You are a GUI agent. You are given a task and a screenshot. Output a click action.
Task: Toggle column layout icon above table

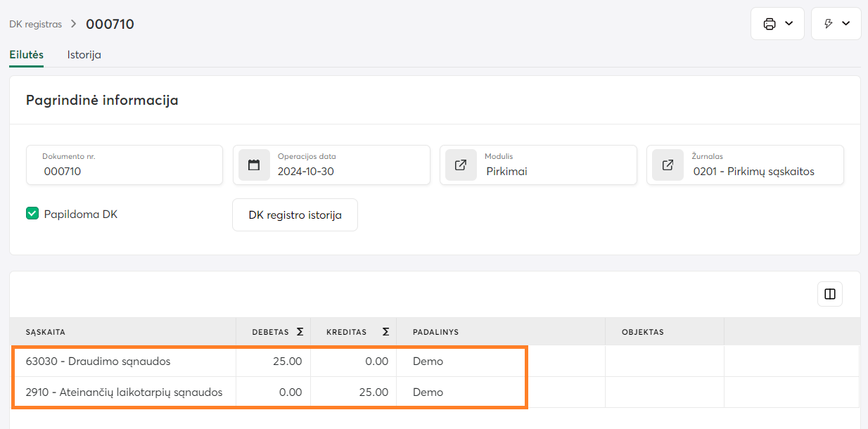click(829, 294)
